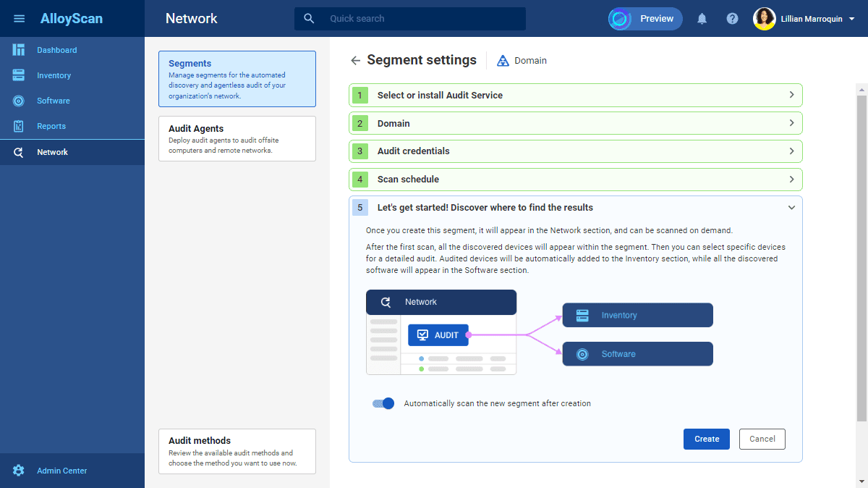868x488 pixels.
Task: Click the Dashboard sidebar icon
Action: (x=19, y=50)
